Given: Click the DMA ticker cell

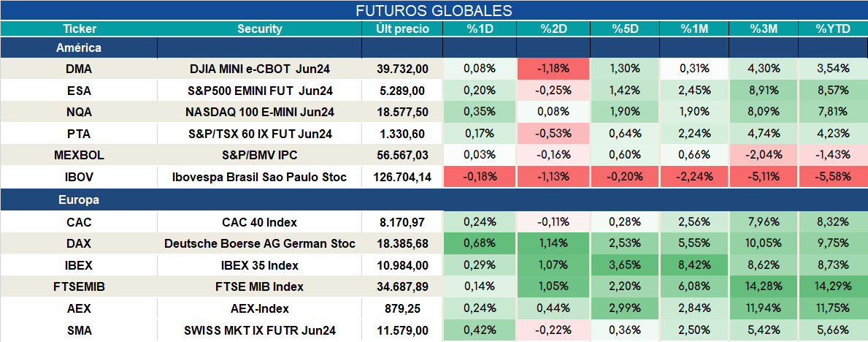Looking at the screenshot, I should pos(79,69).
